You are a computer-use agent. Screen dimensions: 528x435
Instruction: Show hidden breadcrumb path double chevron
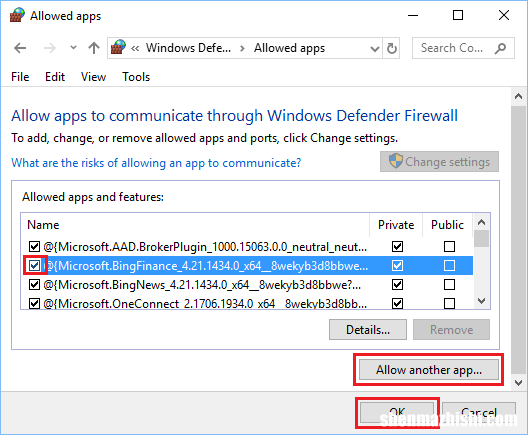pos(135,48)
